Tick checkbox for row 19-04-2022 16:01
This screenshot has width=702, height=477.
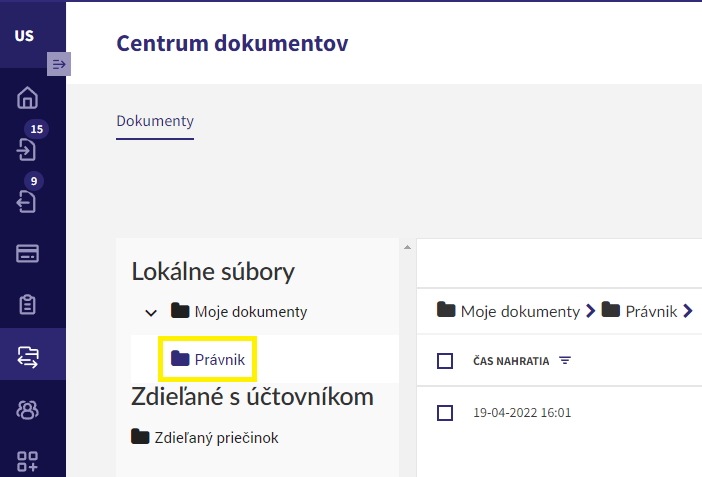445,413
